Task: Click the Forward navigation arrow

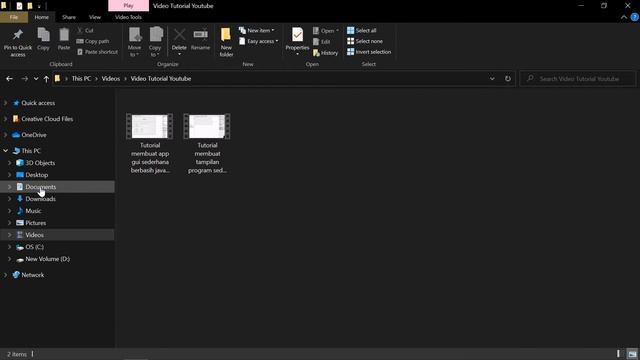Action: (24, 79)
